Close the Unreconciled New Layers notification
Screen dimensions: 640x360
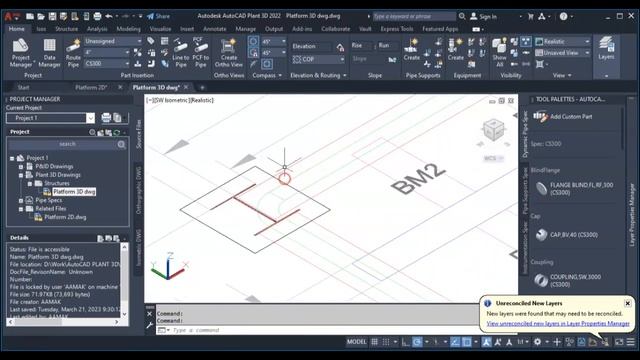tap(628, 303)
